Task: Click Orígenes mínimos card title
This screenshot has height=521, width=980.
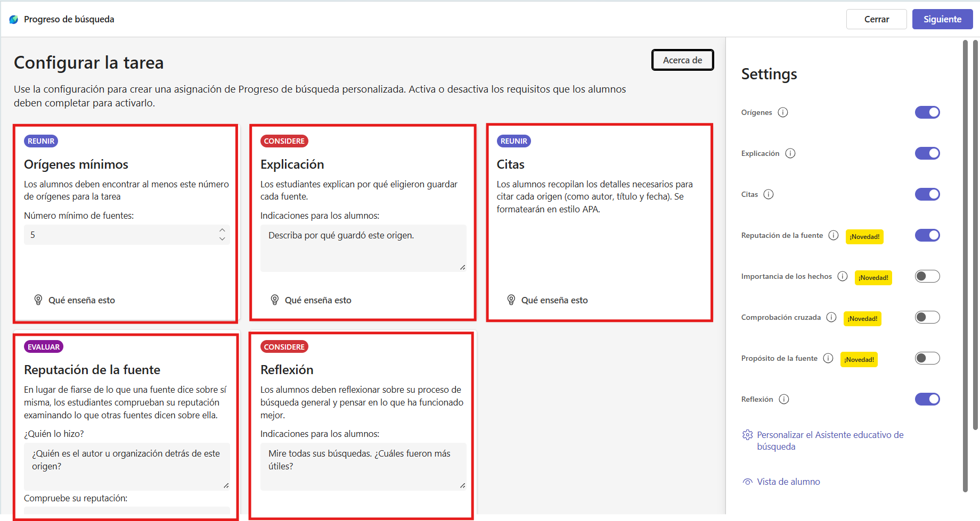Action: [x=76, y=164]
